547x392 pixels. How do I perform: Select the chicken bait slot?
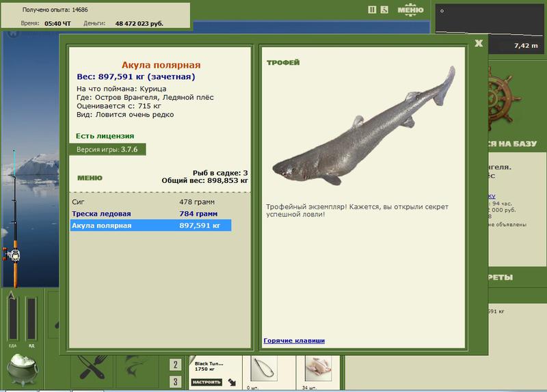click(318, 369)
